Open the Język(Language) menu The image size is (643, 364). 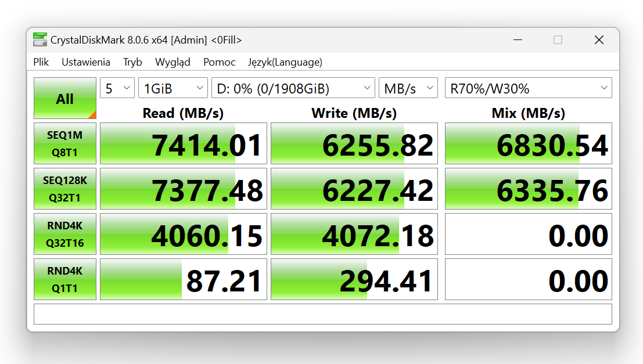[x=285, y=62]
